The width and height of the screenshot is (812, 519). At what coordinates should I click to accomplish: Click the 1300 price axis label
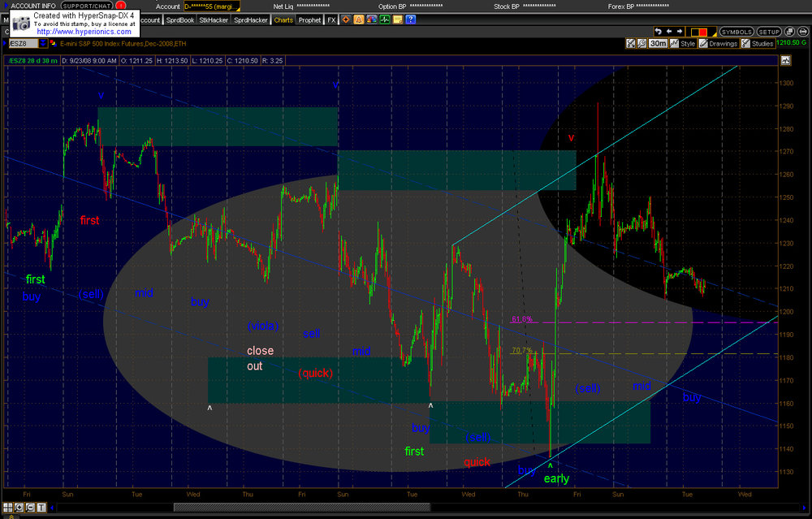point(787,83)
